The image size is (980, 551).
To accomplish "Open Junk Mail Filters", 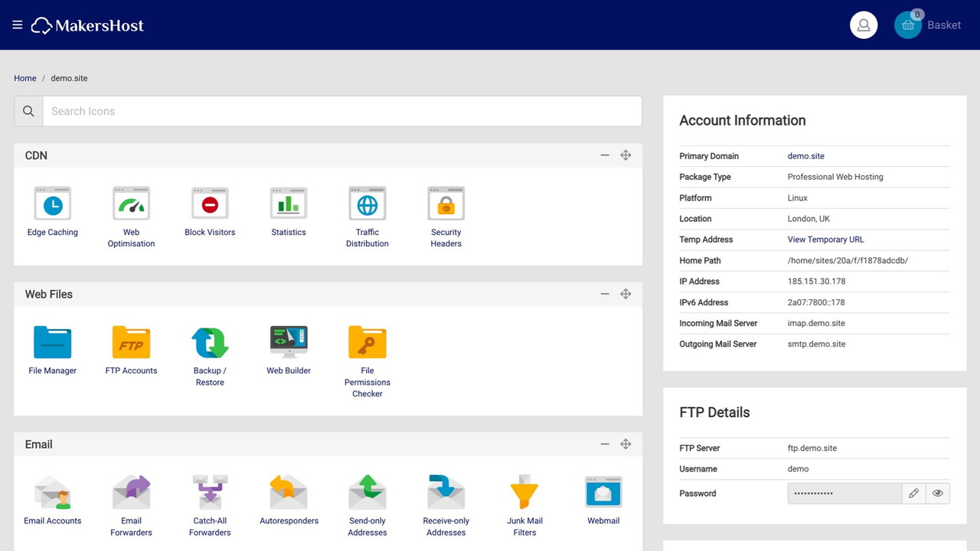I will pyautogui.click(x=524, y=493).
